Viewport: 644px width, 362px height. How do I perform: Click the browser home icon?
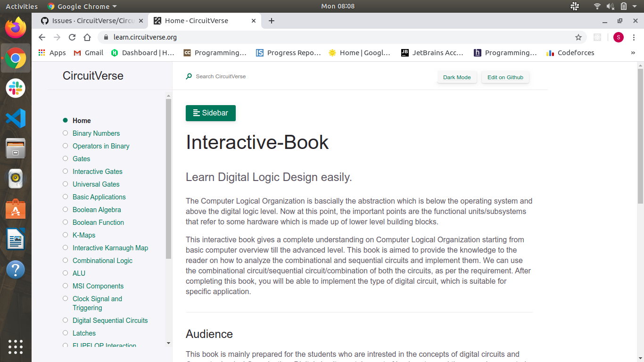point(87,37)
